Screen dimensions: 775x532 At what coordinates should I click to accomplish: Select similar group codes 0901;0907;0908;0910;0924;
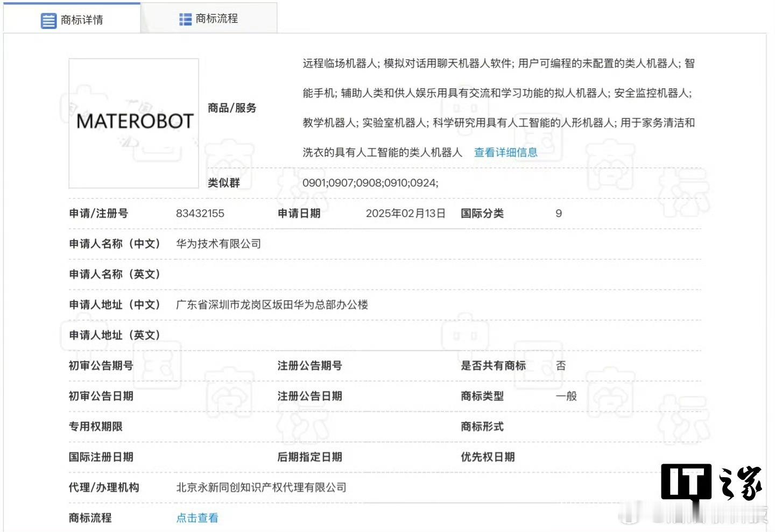click(x=370, y=183)
